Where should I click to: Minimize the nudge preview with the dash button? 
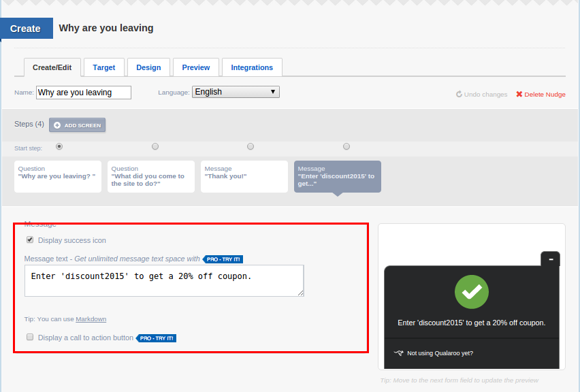(551, 259)
